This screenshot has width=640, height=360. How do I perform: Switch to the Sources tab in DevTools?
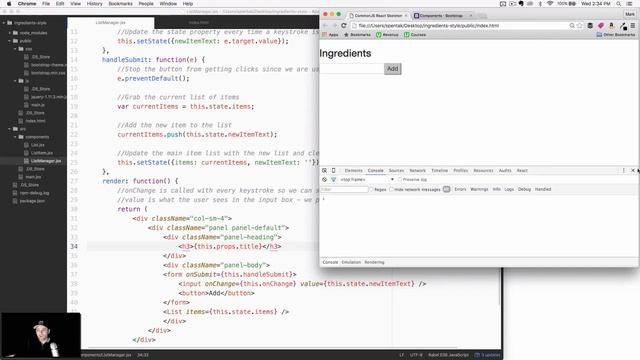(396, 171)
